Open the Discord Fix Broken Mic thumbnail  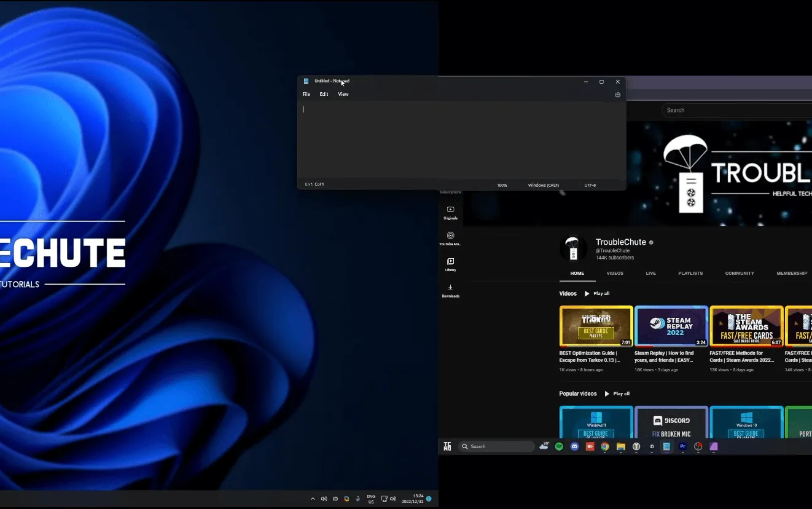[x=671, y=422]
